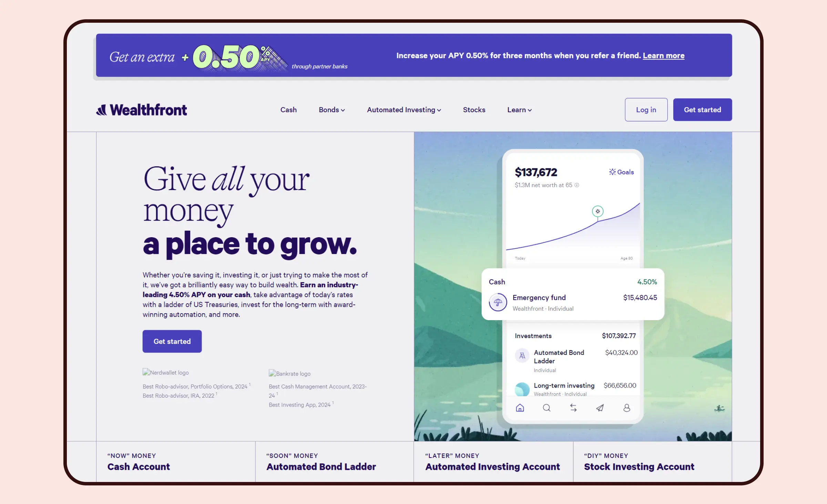
Task: Select the Stocks menu item in navbar
Action: [x=474, y=110]
